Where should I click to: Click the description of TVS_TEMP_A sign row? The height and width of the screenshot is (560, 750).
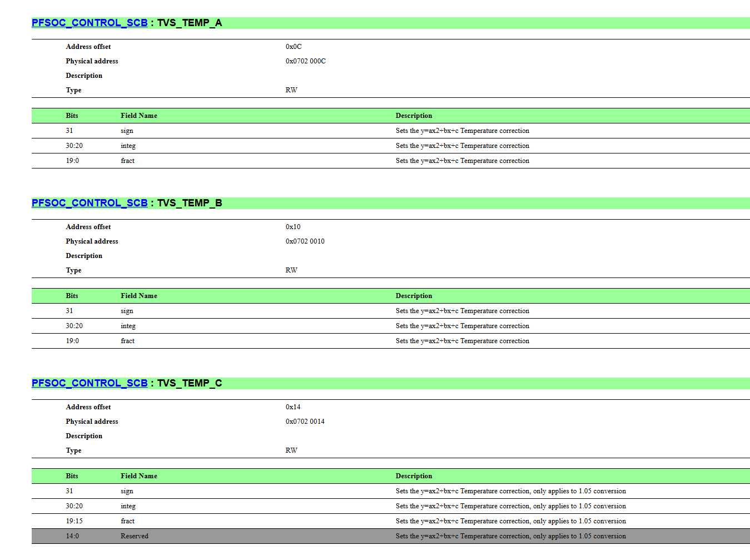(463, 131)
